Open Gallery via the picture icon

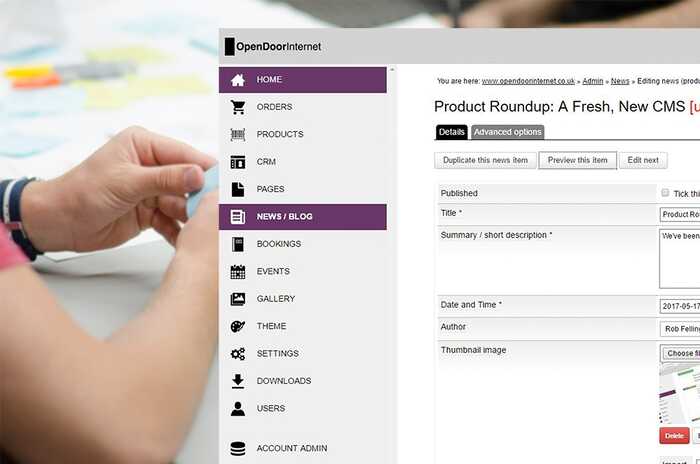238,299
